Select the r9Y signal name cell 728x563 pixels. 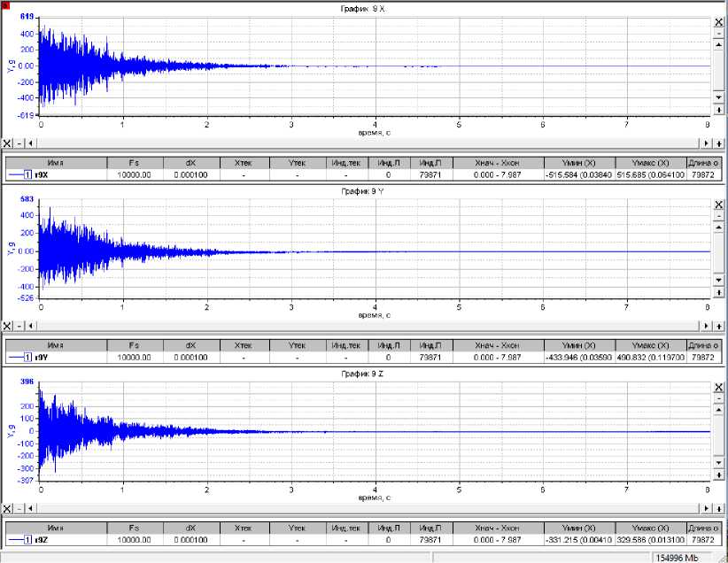click(x=41, y=358)
